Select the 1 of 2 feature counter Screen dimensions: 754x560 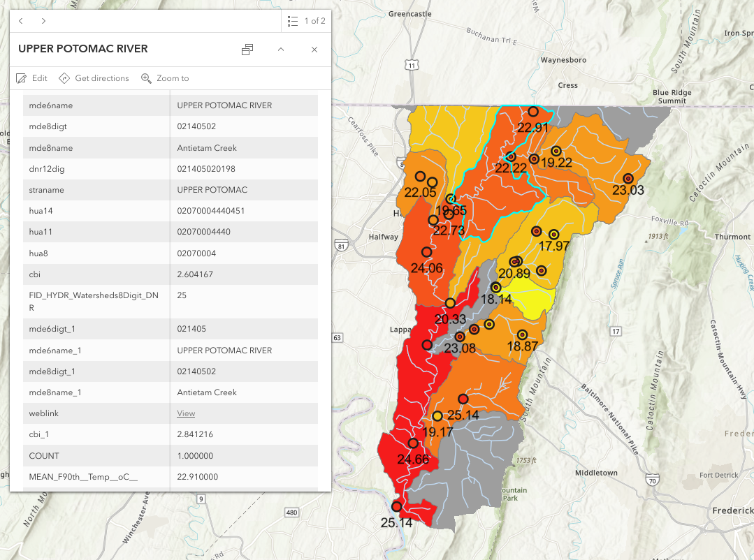(x=314, y=21)
